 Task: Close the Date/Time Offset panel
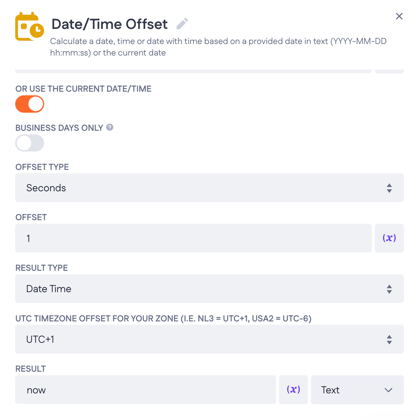click(x=399, y=16)
